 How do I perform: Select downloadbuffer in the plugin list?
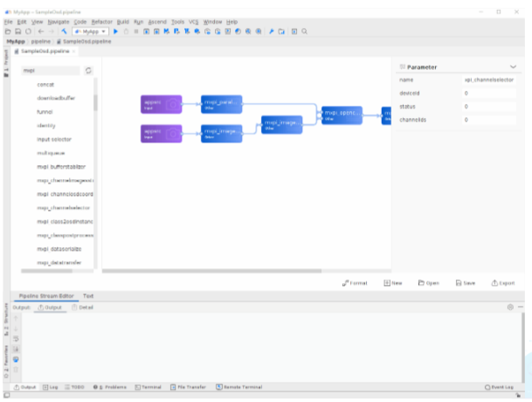coord(56,98)
